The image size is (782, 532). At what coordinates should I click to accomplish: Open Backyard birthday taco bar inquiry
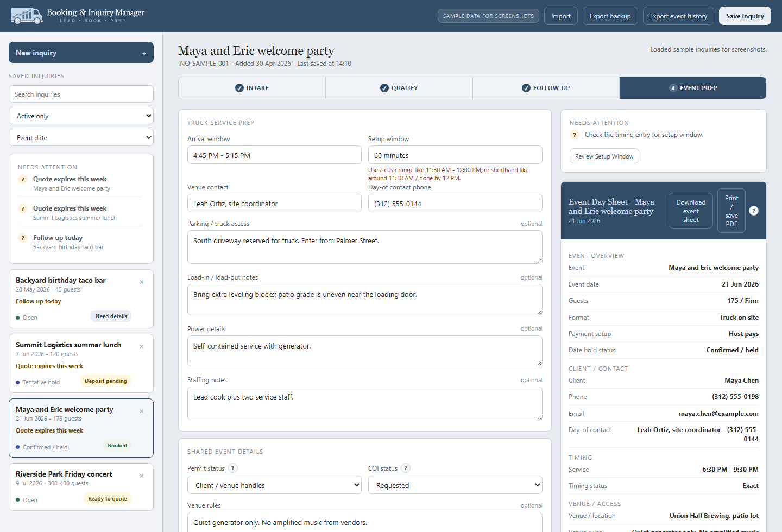pyautogui.click(x=81, y=299)
